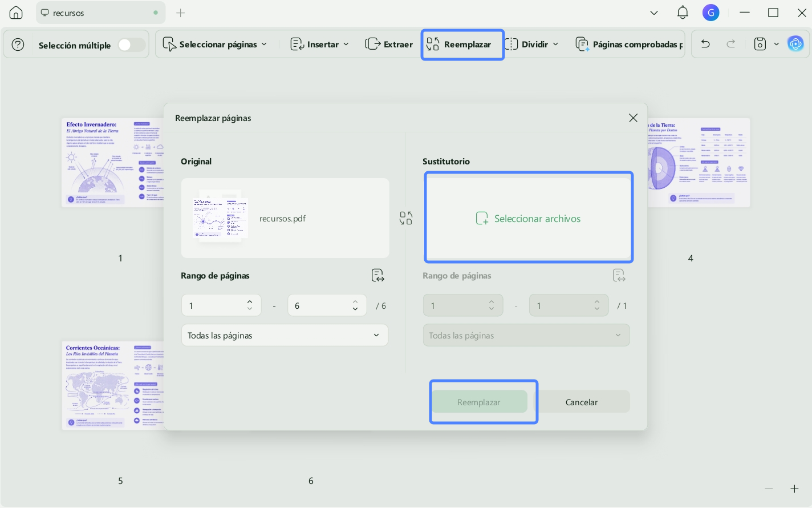Open the help question mark icon
812x508 pixels.
point(18,45)
